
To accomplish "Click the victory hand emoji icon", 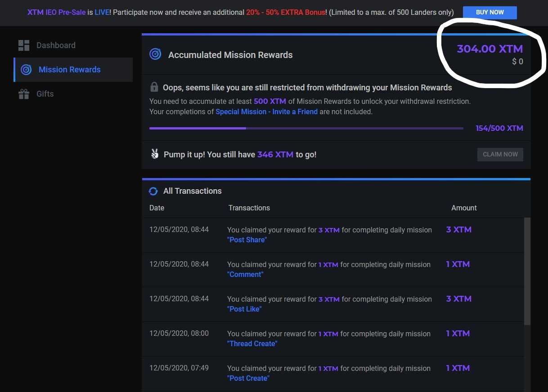I will pyautogui.click(x=155, y=154).
